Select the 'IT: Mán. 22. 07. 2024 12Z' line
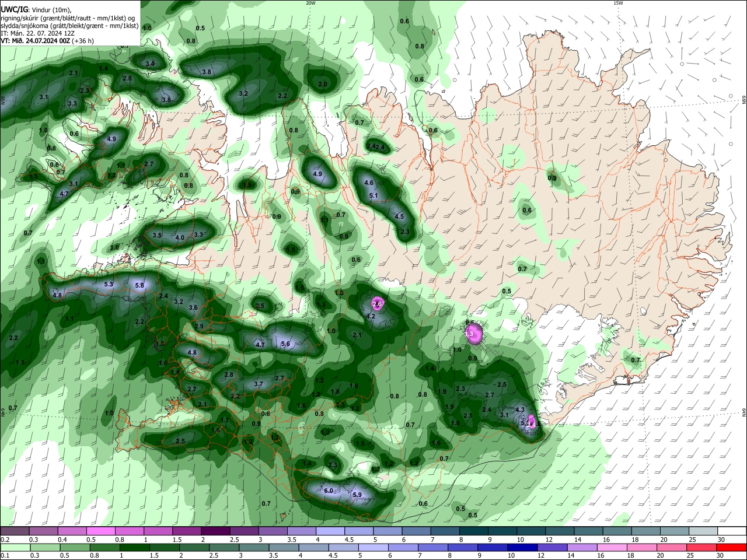The width and height of the screenshot is (747, 560). (37, 33)
